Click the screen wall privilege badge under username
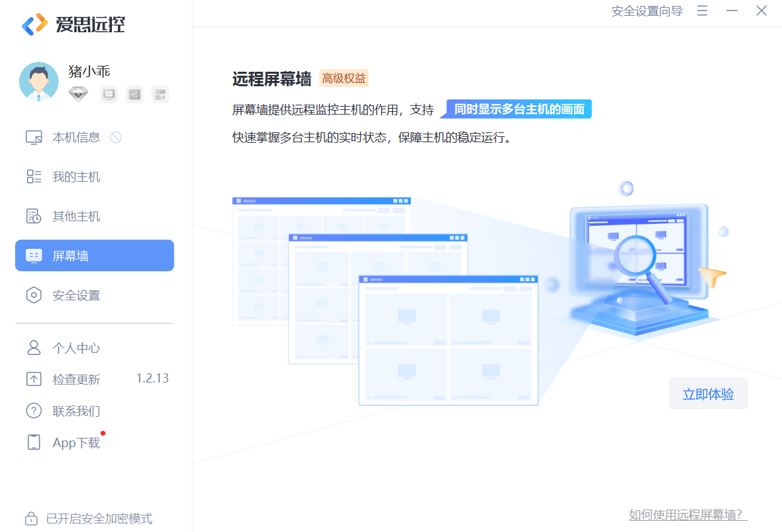Screen dimensions: 782x532 tap(109, 95)
